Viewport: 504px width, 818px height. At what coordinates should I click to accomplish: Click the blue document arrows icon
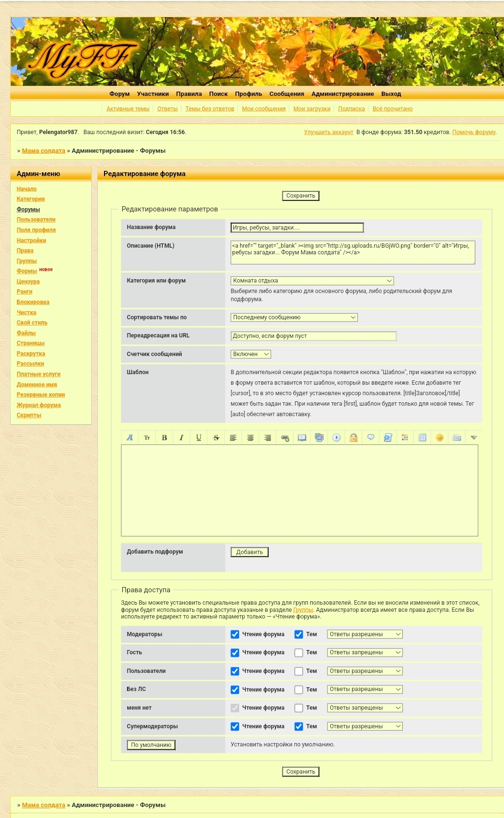point(388,438)
